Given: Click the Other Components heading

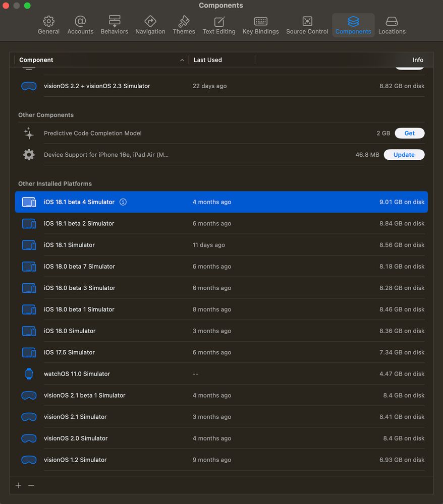Looking at the screenshot, I should [46, 115].
